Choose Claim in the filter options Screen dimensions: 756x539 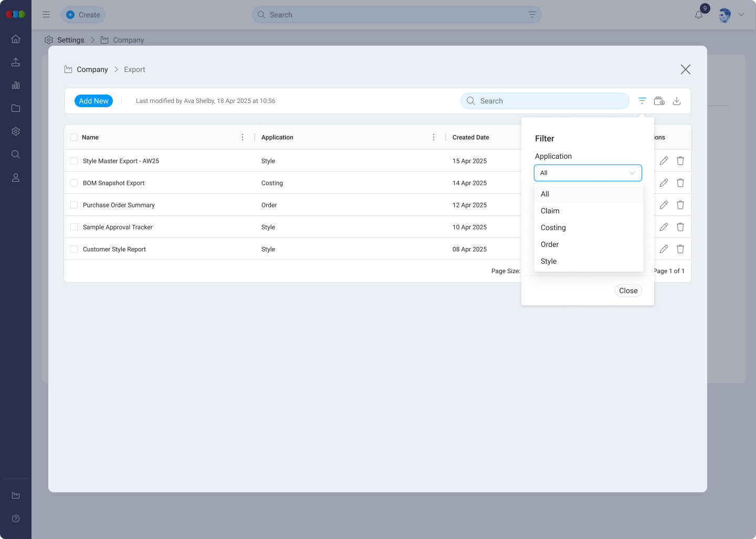point(550,211)
